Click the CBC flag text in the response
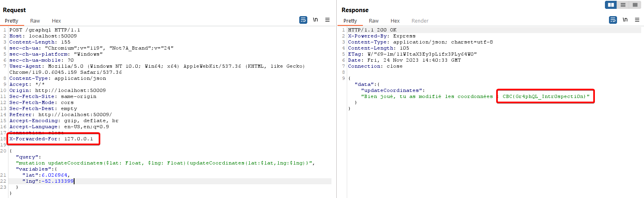This screenshot has height=198, width=644. click(546, 96)
